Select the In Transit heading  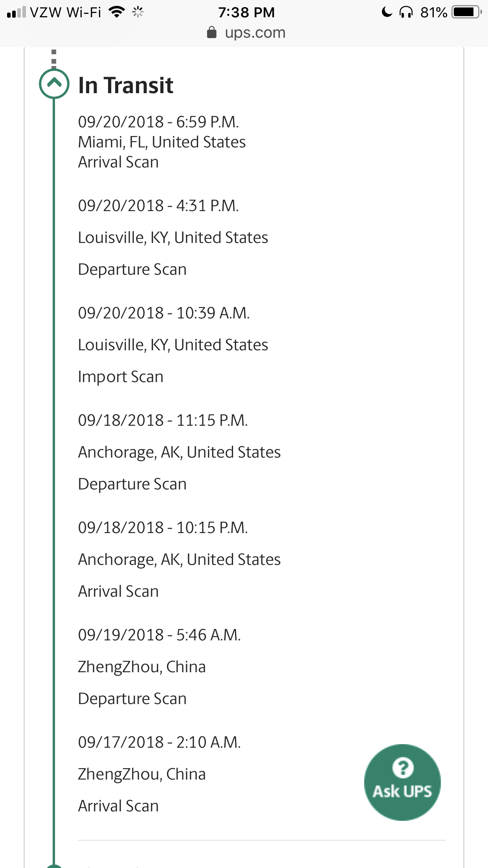(126, 85)
